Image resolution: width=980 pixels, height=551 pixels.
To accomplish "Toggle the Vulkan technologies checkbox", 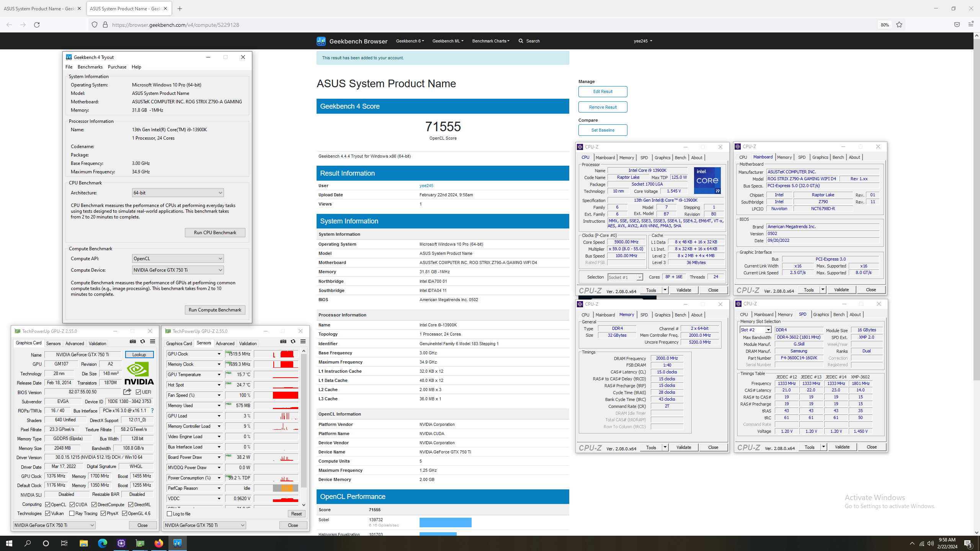I will (x=48, y=514).
